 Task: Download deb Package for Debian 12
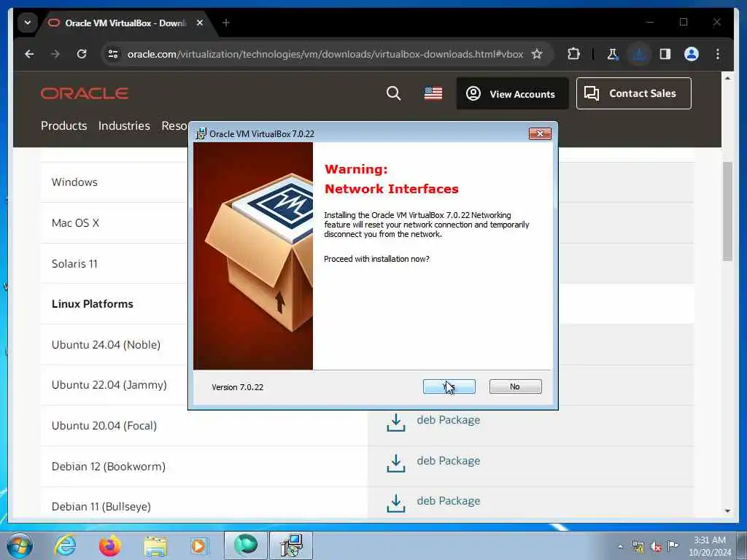(449, 461)
